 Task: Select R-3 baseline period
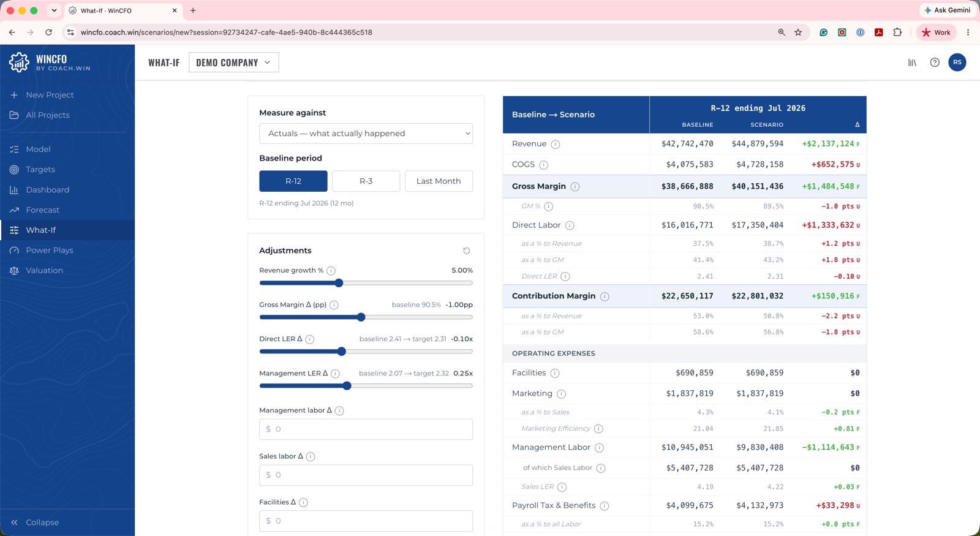366,181
